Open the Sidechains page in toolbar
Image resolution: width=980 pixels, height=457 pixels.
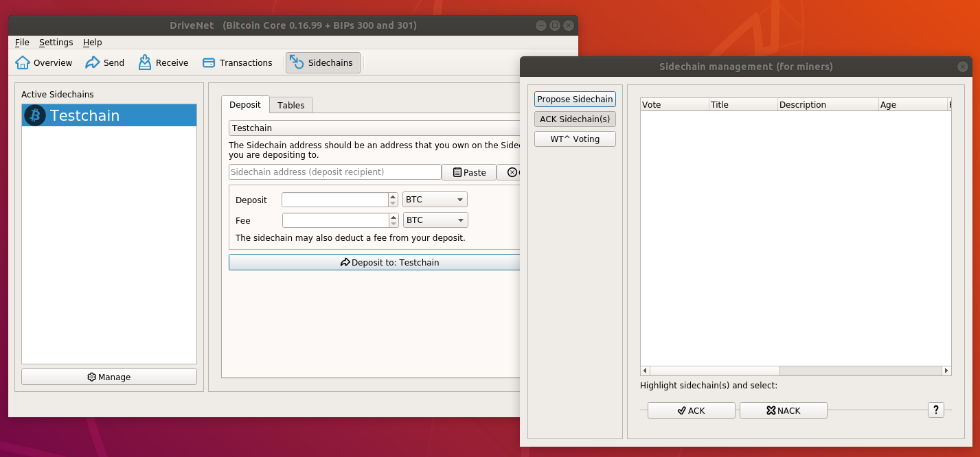(323, 62)
